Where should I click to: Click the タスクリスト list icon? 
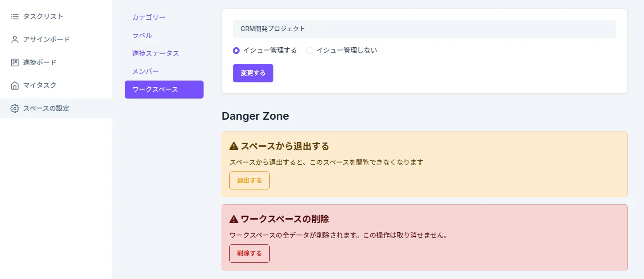15,17
